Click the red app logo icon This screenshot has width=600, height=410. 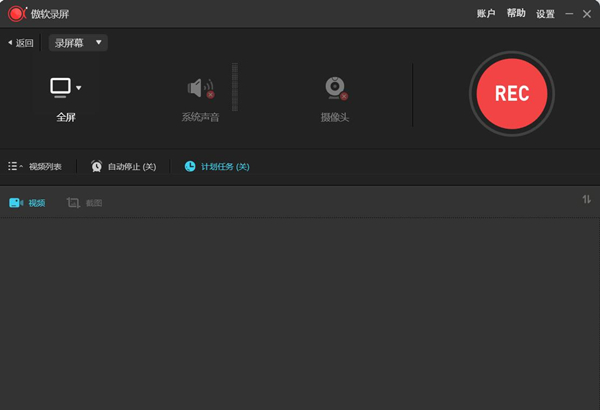[17, 14]
